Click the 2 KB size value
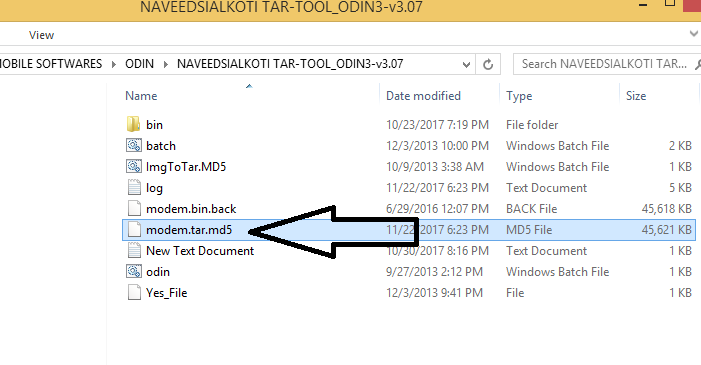Image resolution: width=701 pixels, height=365 pixels. (680, 146)
